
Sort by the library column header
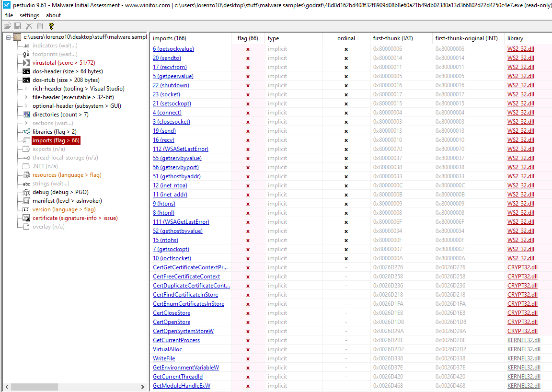click(528, 38)
